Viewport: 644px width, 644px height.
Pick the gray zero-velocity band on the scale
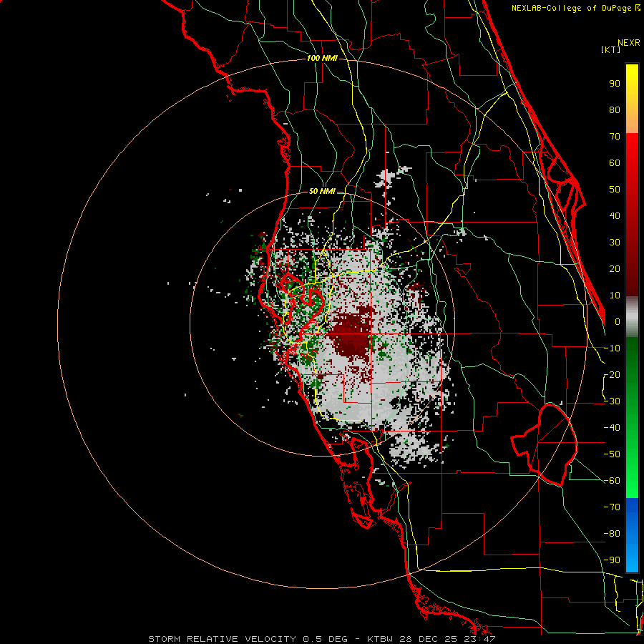(x=632, y=317)
